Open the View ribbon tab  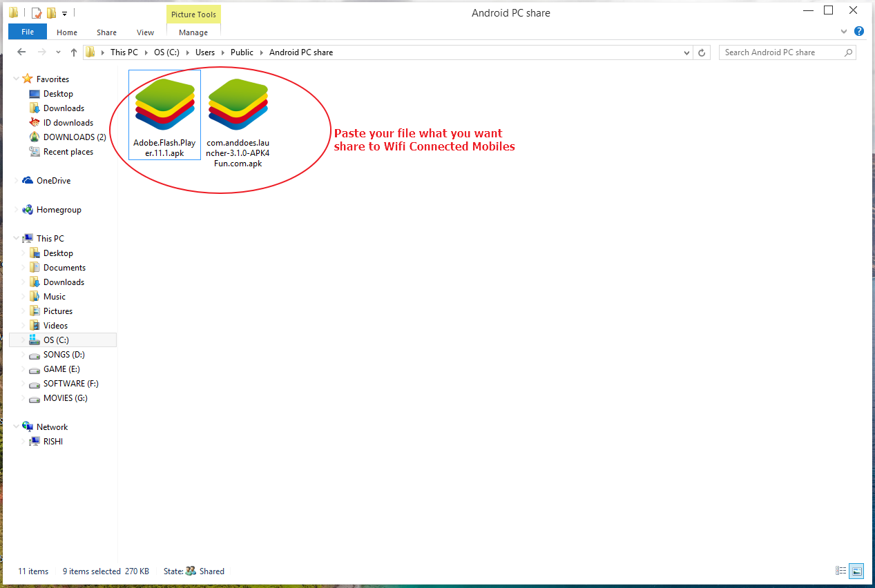[x=145, y=32]
